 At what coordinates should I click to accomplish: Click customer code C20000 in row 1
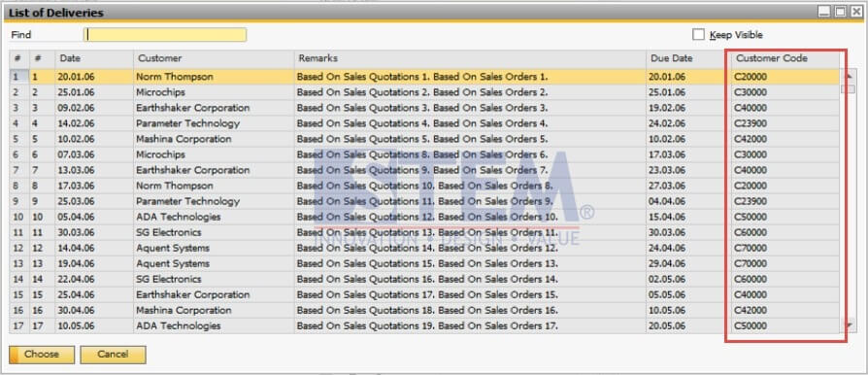[x=751, y=77]
